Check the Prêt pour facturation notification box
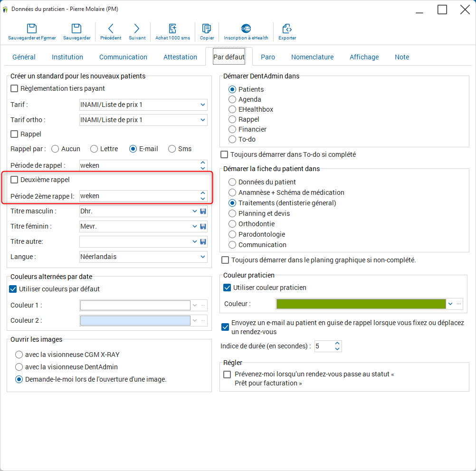Image resolution: width=476 pixels, height=471 pixels. (x=227, y=375)
